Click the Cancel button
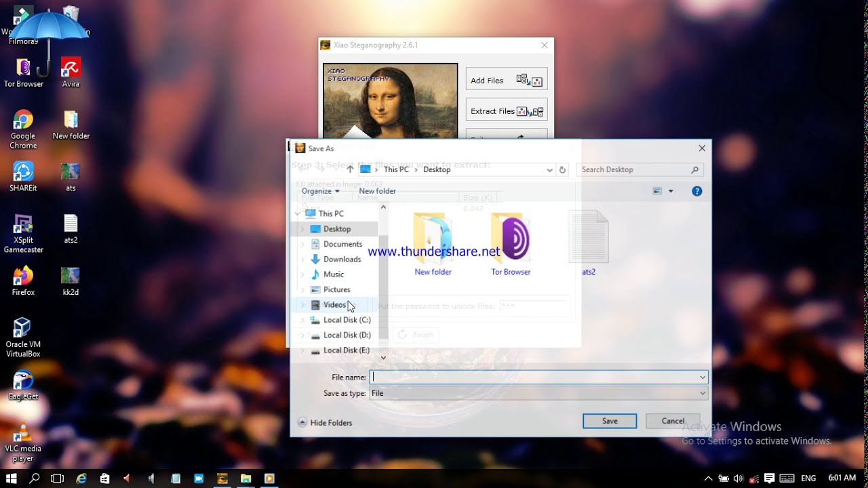The width and height of the screenshot is (868, 488). pyautogui.click(x=673, y=421)
